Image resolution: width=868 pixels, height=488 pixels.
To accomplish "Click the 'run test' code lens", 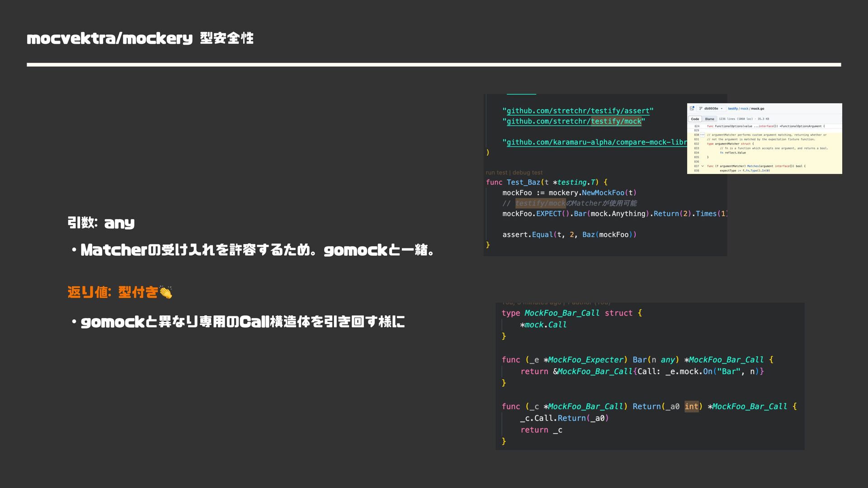I will (x=496, y=173).
